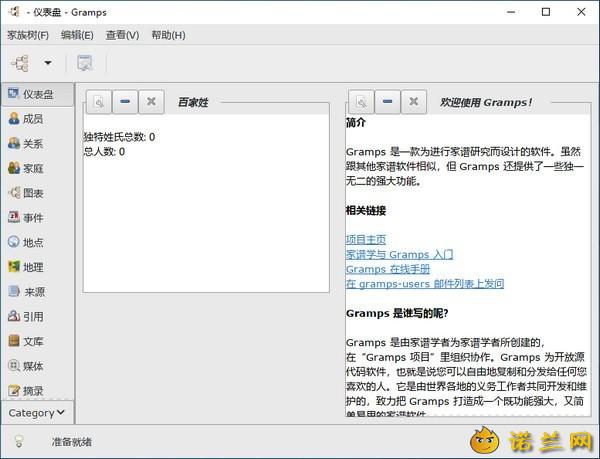
Task: Click the Gramps 是谁写的呢? heading
Action: tap(397, 313)
